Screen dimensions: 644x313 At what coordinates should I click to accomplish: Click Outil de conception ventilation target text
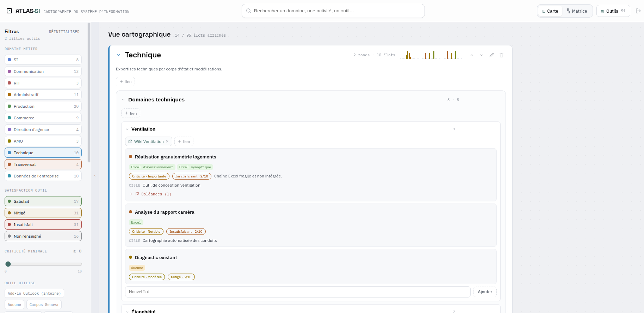[171, 186]
